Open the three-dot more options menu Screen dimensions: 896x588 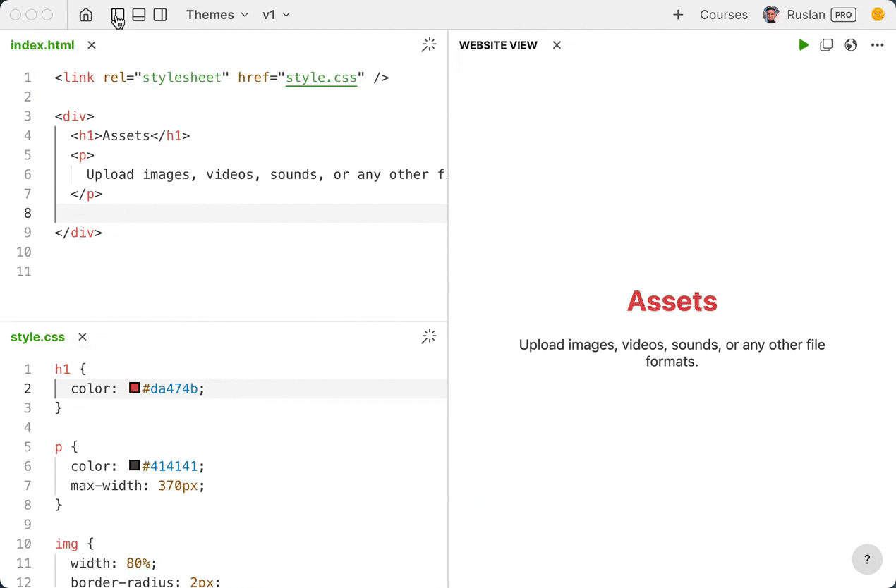pyautogui.click(x=877, y=45)
